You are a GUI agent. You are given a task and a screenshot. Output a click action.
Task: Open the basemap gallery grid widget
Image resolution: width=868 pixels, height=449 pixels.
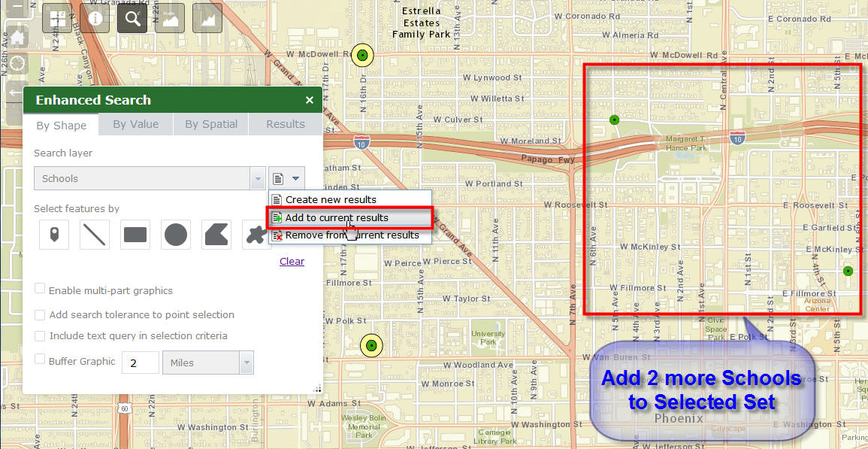pos(57,18)
